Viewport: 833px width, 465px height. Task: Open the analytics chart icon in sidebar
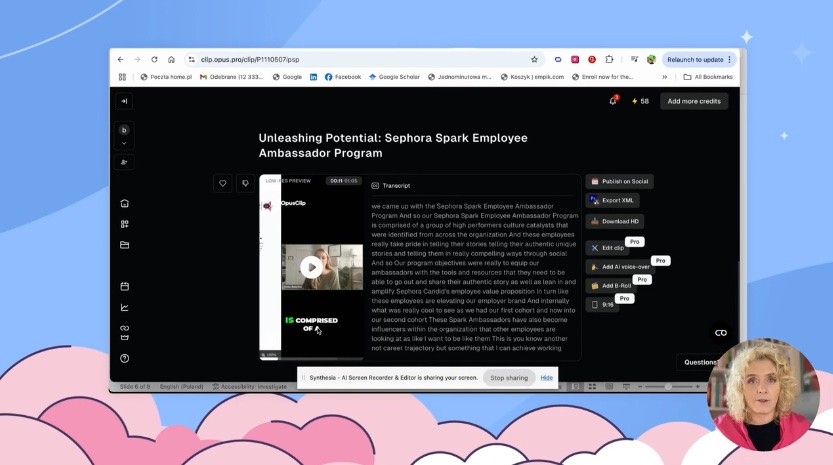pyautogui.click(x=124, y=307)
